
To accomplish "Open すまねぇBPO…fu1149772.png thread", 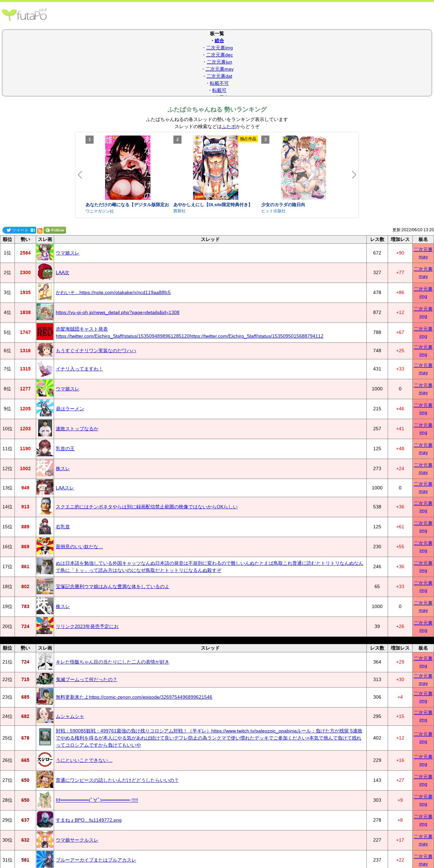I will coord(89,820).
